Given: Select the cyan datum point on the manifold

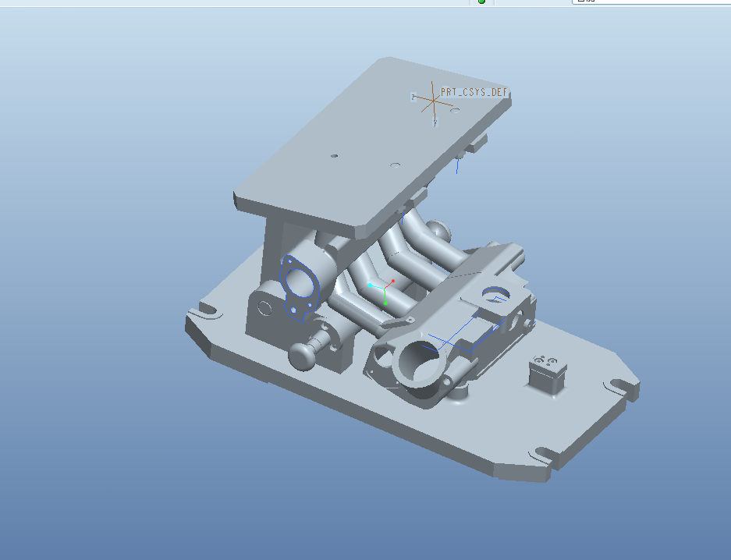Looking at the screenshot, I should (x=371, y=285).
